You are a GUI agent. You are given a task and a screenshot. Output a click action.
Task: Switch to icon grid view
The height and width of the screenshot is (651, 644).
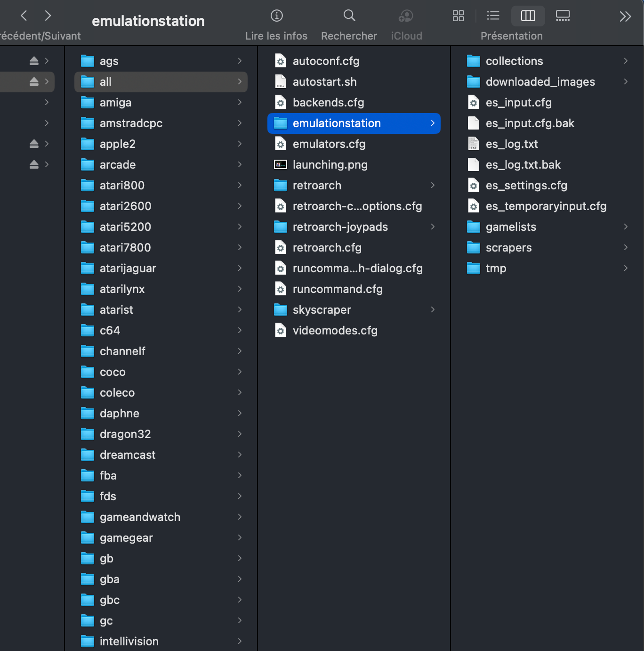459,16
